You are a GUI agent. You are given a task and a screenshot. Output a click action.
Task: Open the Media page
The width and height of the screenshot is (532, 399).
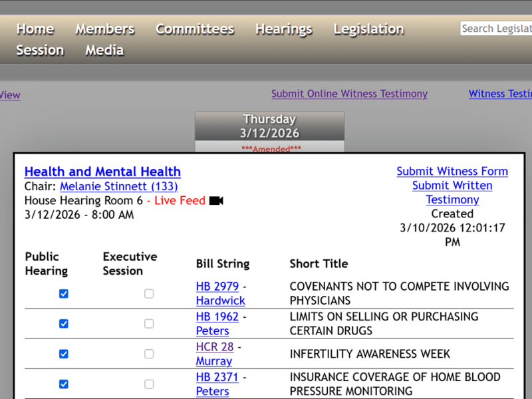coord(104,50)
